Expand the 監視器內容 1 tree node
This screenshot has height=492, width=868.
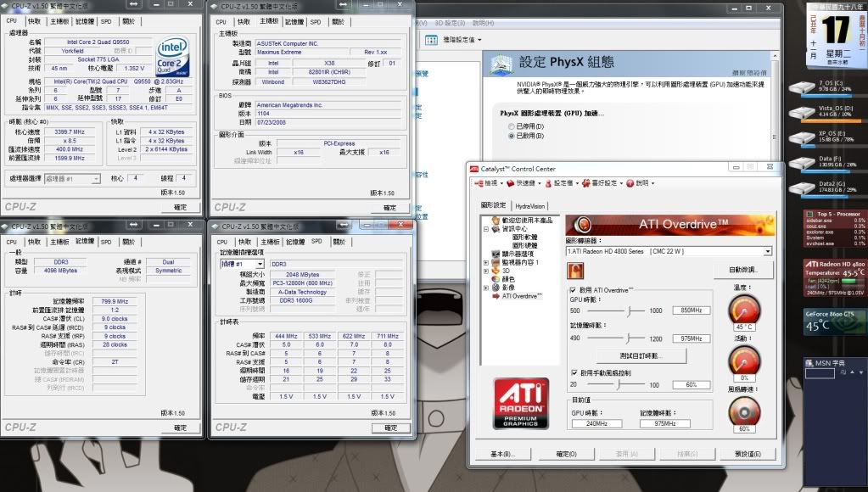point(486,262)
